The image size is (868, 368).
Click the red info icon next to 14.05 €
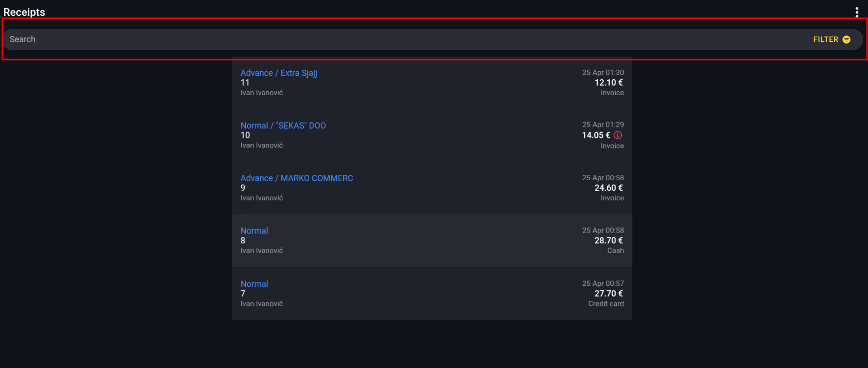pos(617,135)
